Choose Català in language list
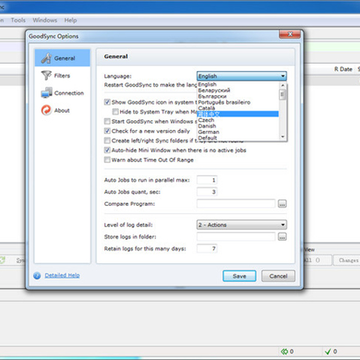Screen dimensions: 360x360 238,108
